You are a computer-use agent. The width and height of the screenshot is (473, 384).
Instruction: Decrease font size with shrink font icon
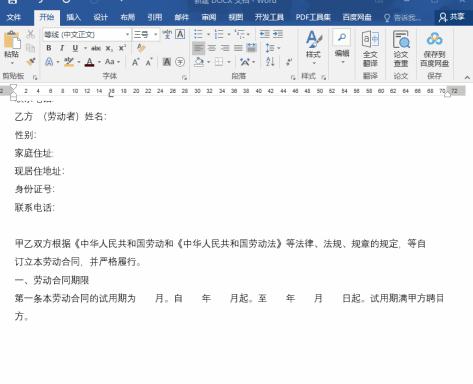(x=149, y=62)
